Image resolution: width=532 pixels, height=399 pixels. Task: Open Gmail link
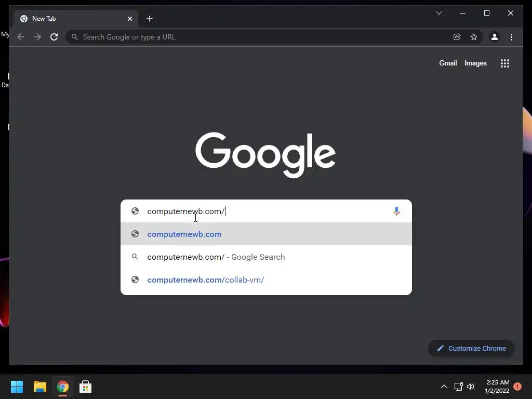448,63
